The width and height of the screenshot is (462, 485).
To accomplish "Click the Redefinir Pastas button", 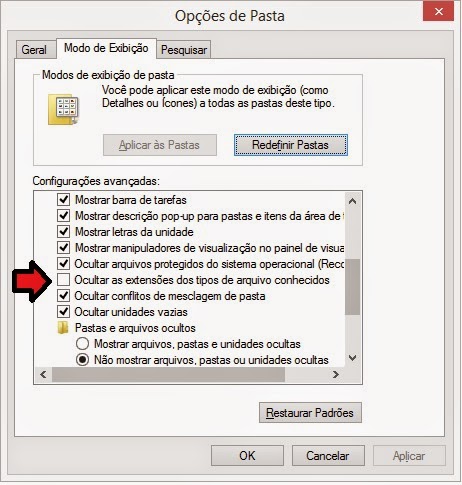I will point(291,145).
